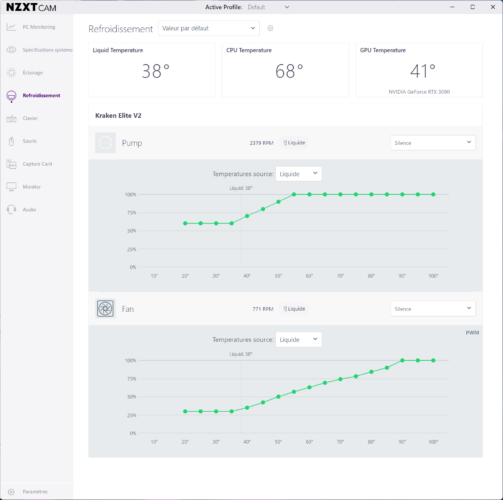Viewport: 503px width, 500px height.
Task: Click the Kraken Elite V2 device title
Action: pyautogui.click(x=118, y=116)
